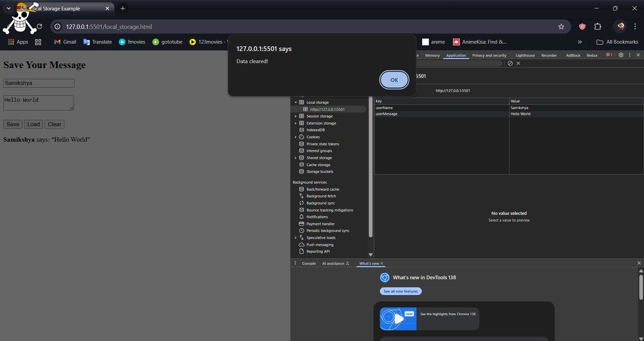Click the red shield extension icon
Screen dimensions: 644x341
[582, 27]
